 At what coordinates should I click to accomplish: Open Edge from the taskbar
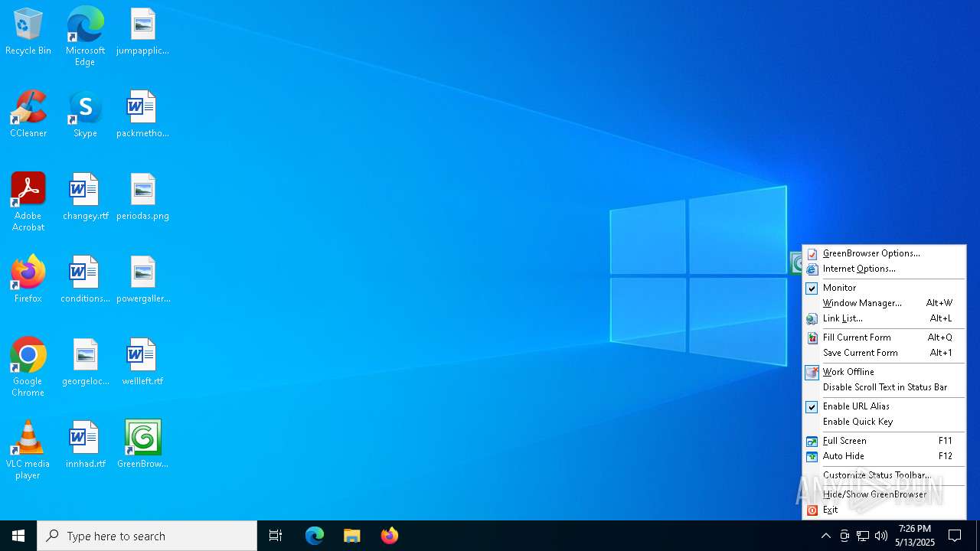pyautogui.click(x=315, y=536)
